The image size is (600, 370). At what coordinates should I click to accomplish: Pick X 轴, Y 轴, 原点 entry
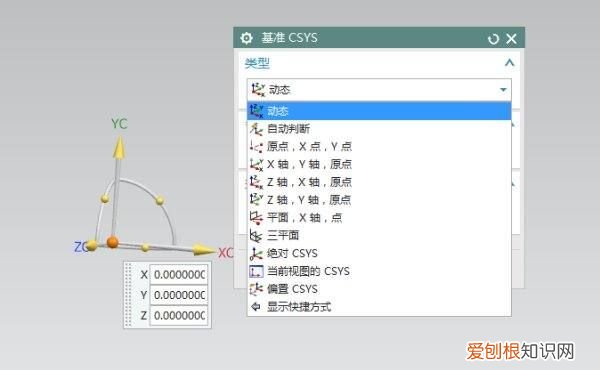379,165
